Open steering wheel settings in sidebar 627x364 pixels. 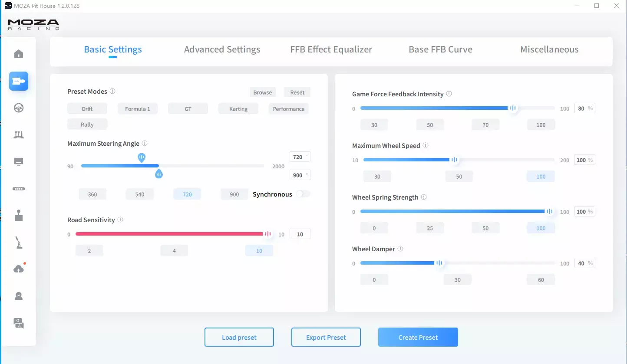(19, 108)
